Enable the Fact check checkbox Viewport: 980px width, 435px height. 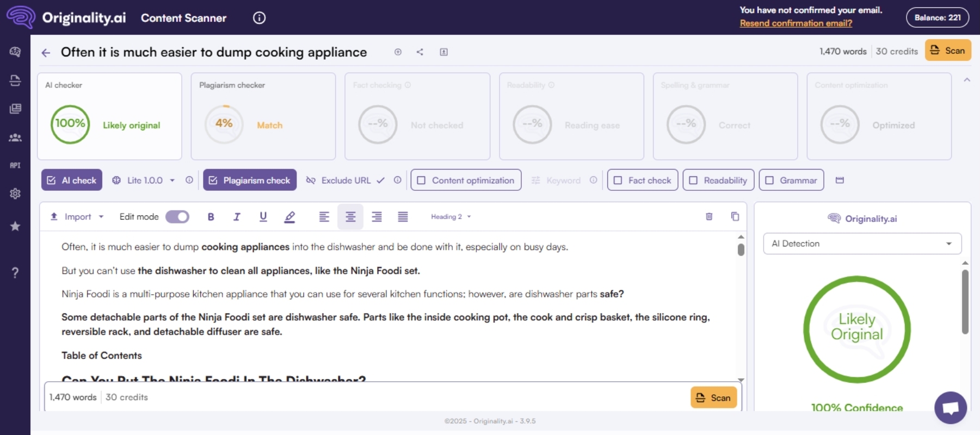coord(643,180)
